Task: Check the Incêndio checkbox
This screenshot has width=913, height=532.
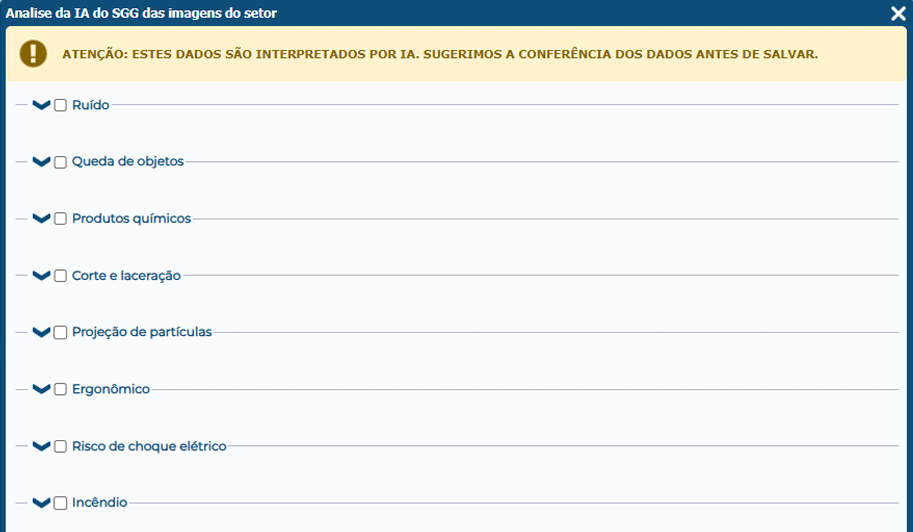Action: [x=61, y=503]
